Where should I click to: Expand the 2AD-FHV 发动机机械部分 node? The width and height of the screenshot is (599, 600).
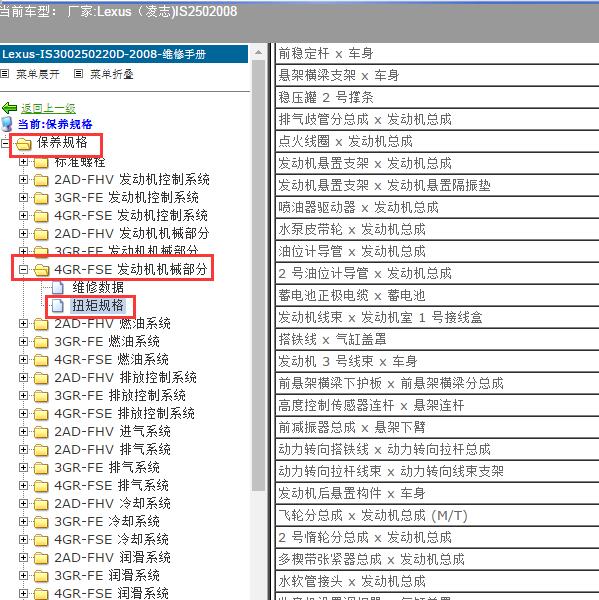pos(23,233)
